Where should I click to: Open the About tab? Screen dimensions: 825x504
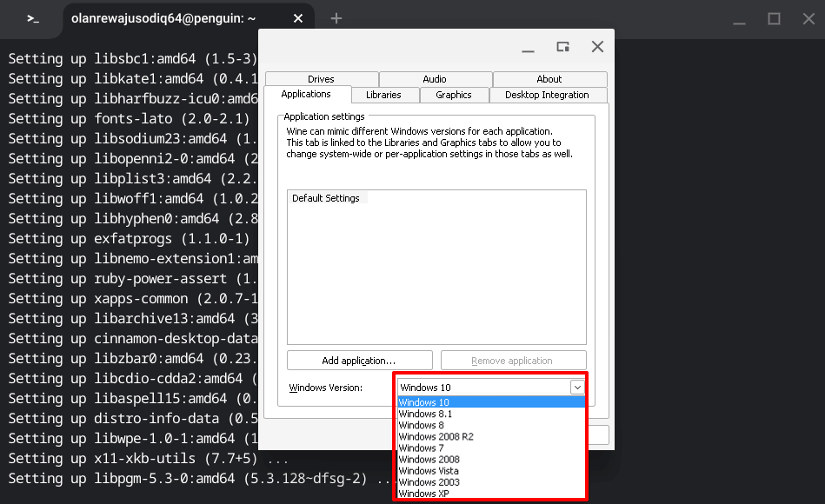point(549,79)
